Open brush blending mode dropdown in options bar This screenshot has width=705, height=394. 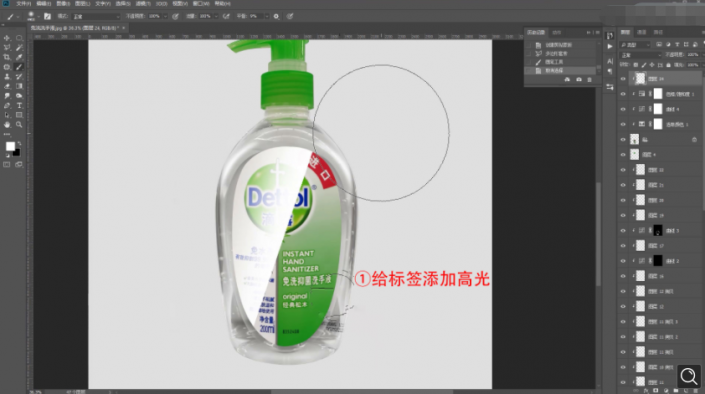coord(96,16)
